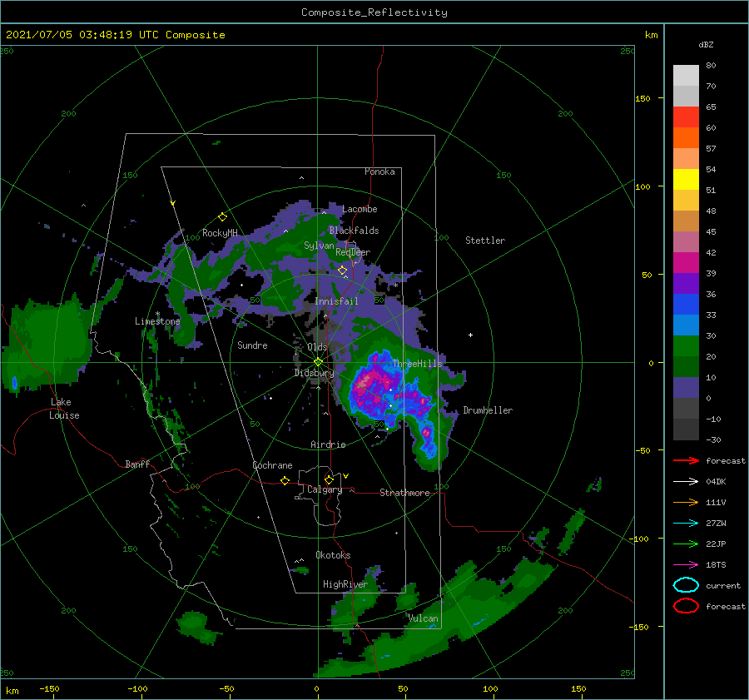Select the ThreeHills label
The width and height of the screenshot is (749, 700).
click(418, 364)
